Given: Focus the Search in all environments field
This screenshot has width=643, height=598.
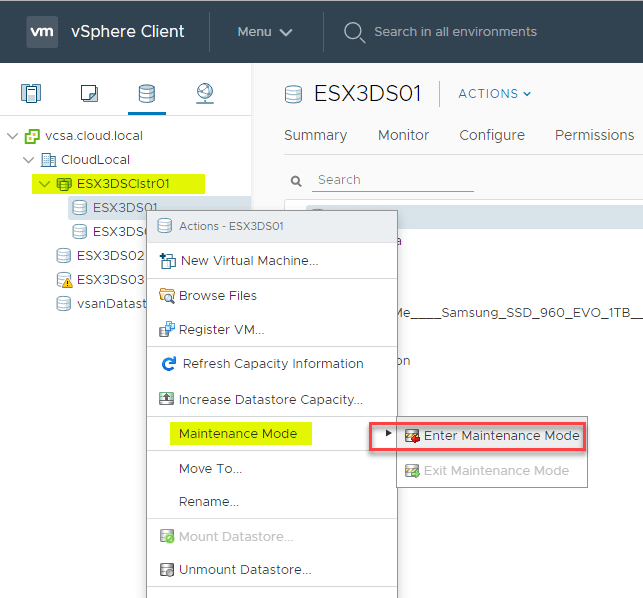Looking at the screenshot, I should [x=455, y=32].
